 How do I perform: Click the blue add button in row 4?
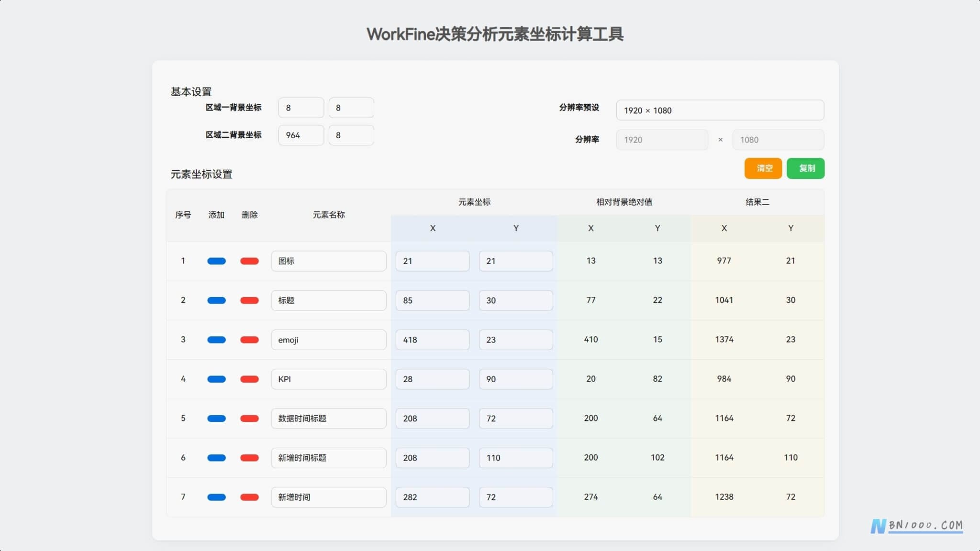pos(216,379)
